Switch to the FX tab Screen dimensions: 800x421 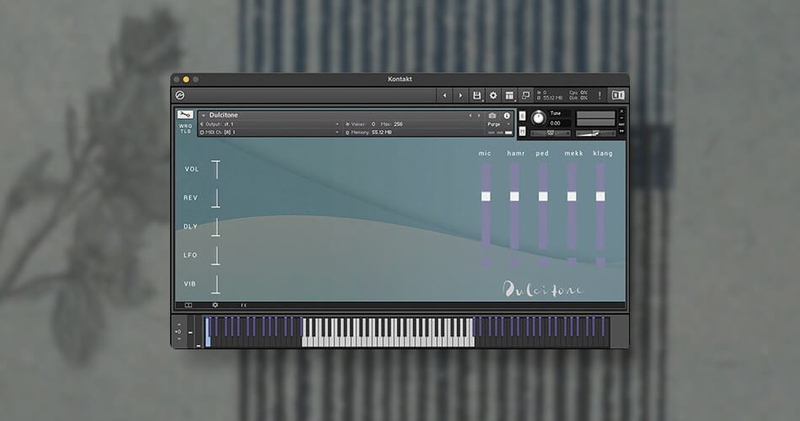[243, 305]
